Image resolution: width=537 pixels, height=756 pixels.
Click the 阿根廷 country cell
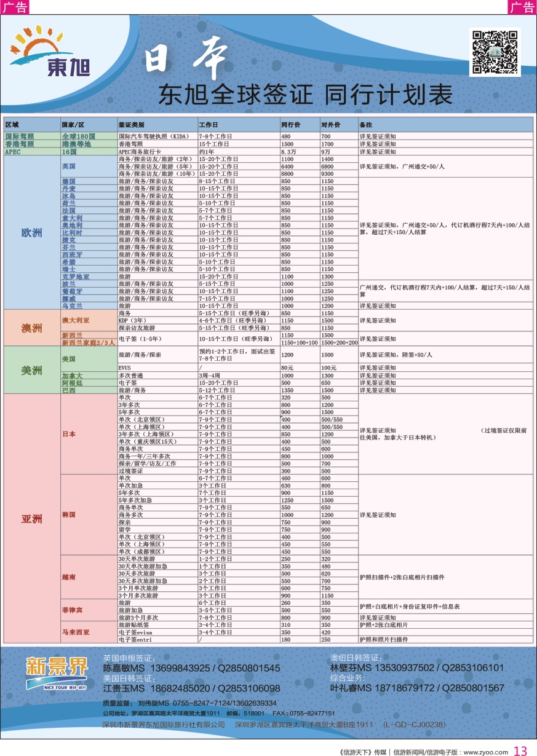(x=89, y=382)
